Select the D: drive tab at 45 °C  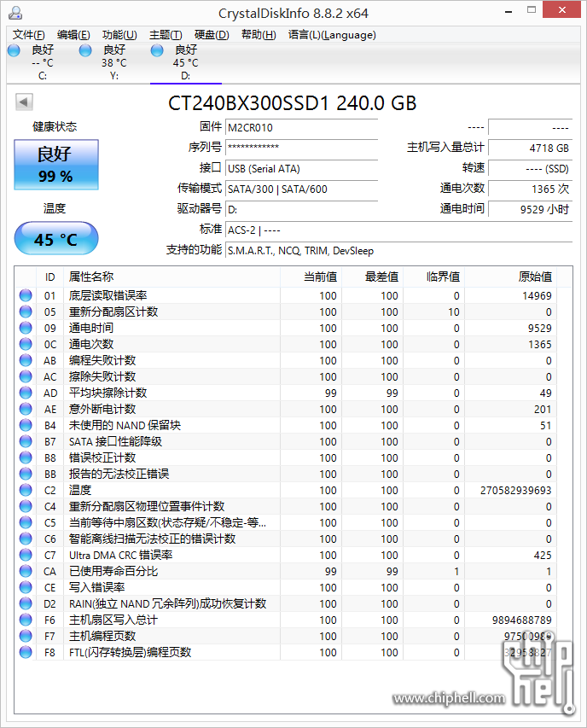pyautogui.click(x=186, y=62)
